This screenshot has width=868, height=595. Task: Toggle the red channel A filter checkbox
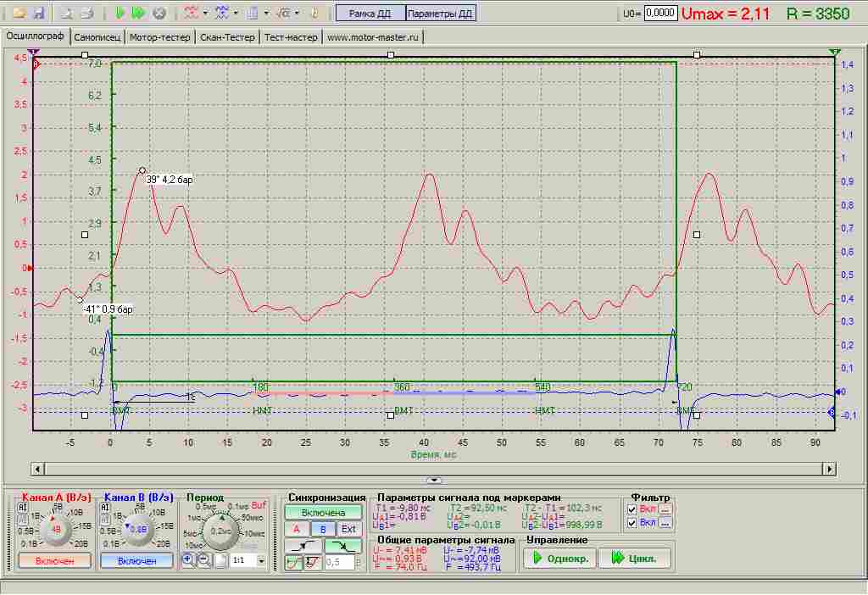[x=632, y=509]
